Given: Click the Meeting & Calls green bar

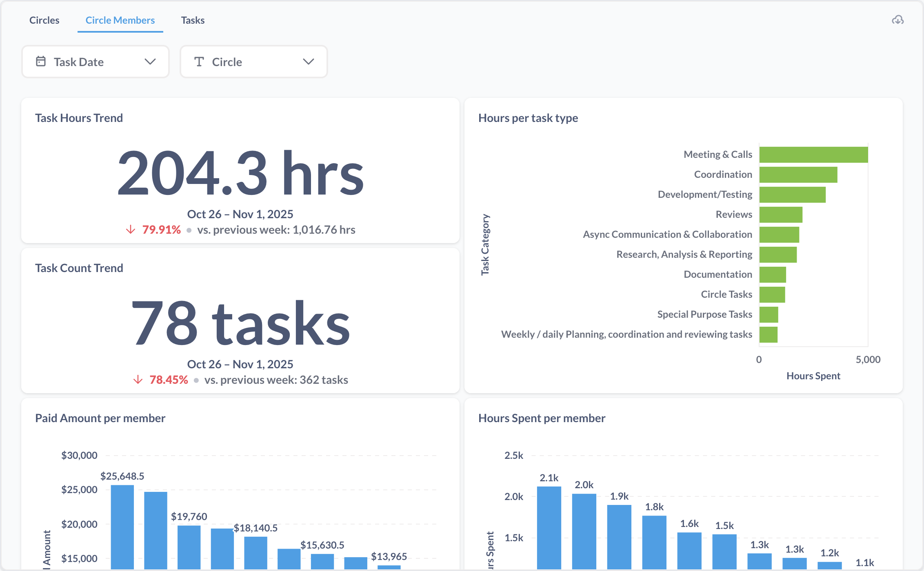Looking at the screenshot, I should pos(814,155).
